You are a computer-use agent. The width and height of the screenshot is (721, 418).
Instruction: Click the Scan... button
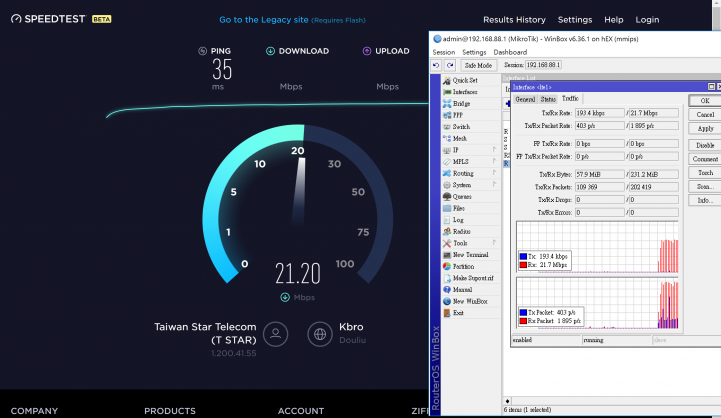[705, 187]
